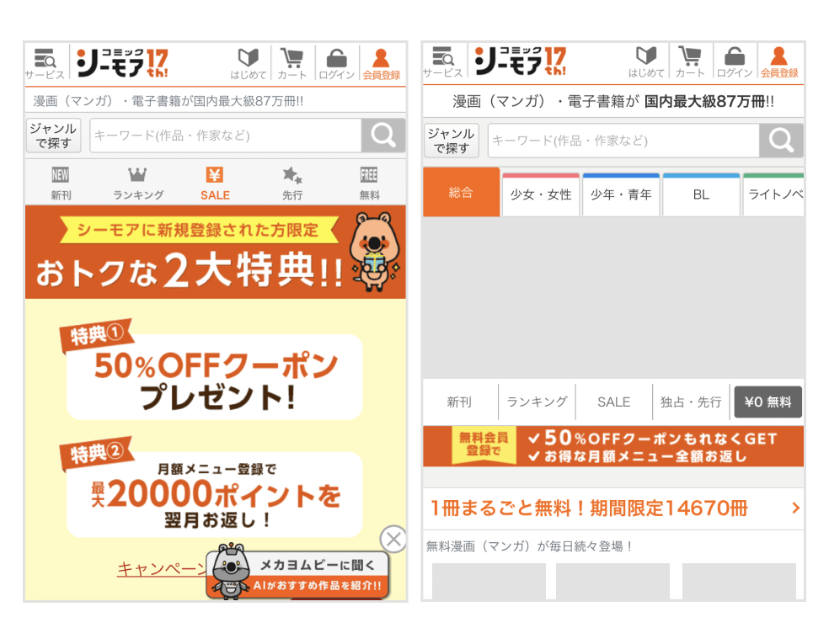Select the BL tab
Image resolution: width=829 pixels, height=644 pixels.
coord(701,194)
